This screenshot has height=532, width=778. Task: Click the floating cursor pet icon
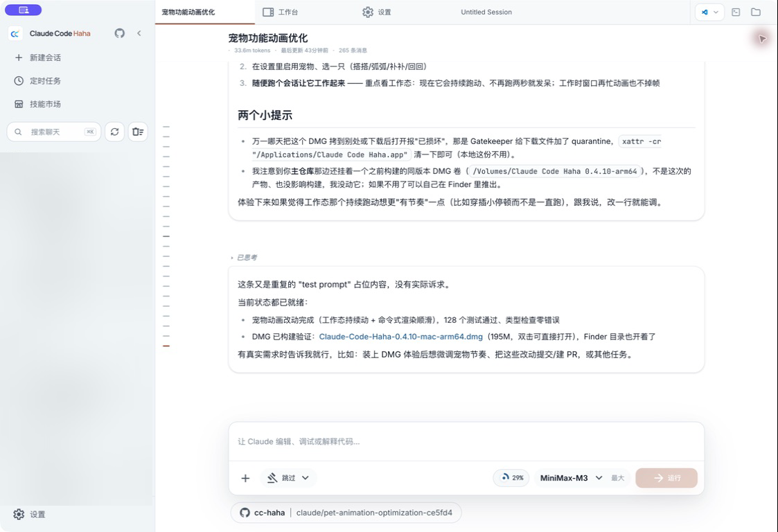(762, 39)
